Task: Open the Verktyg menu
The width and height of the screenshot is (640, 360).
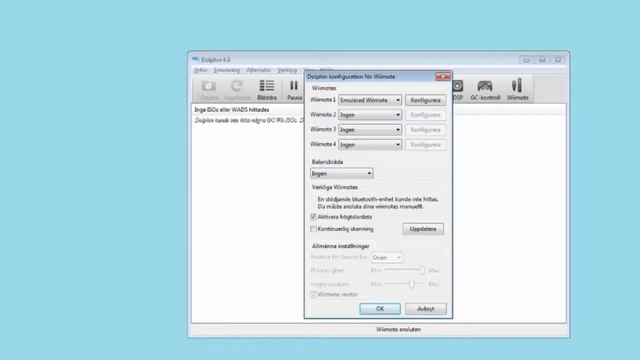Action: tap(287, 70)
